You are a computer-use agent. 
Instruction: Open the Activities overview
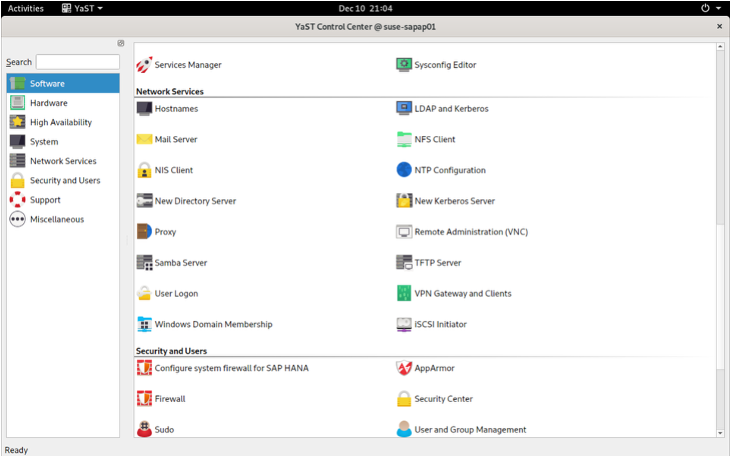point(26,8)
